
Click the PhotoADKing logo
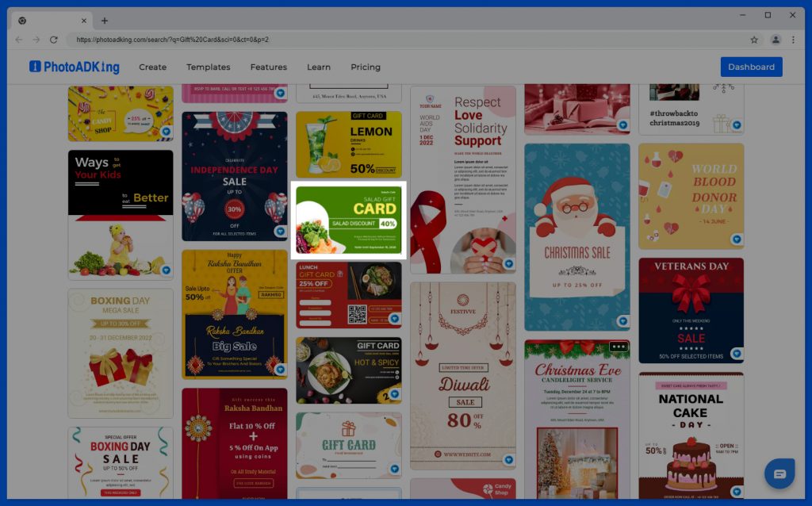[75, 67]
